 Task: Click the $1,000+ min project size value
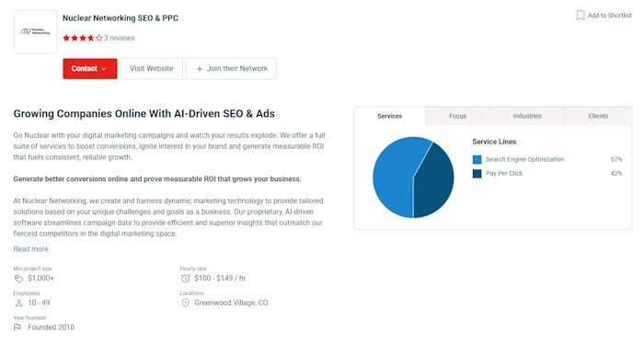(x=40, y=279)
